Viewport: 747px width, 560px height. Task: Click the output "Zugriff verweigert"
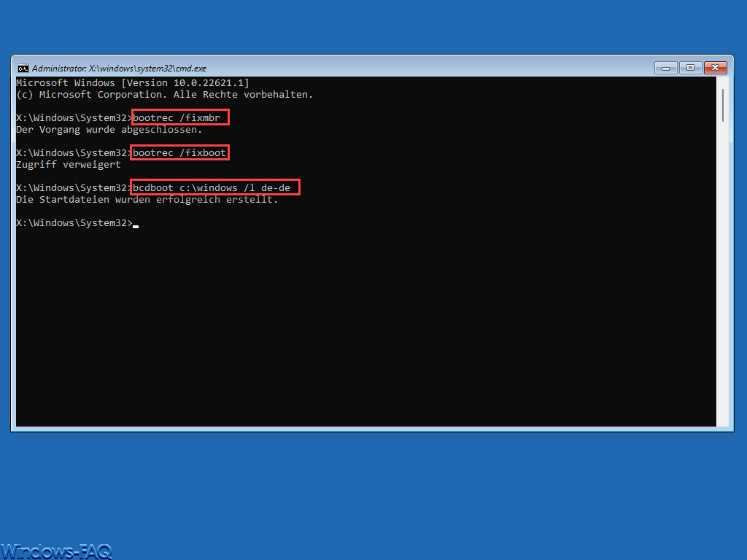pos(69,164)
